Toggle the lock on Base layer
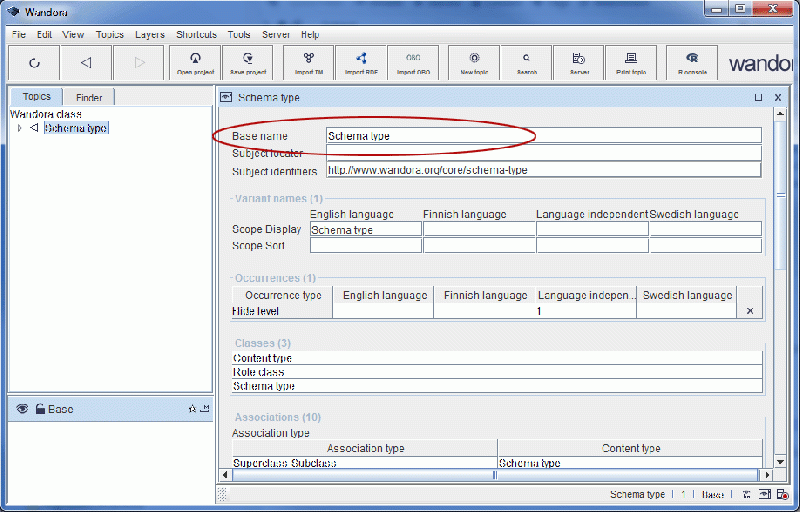Viewport: 800px width, 512px height. point(39,409)
